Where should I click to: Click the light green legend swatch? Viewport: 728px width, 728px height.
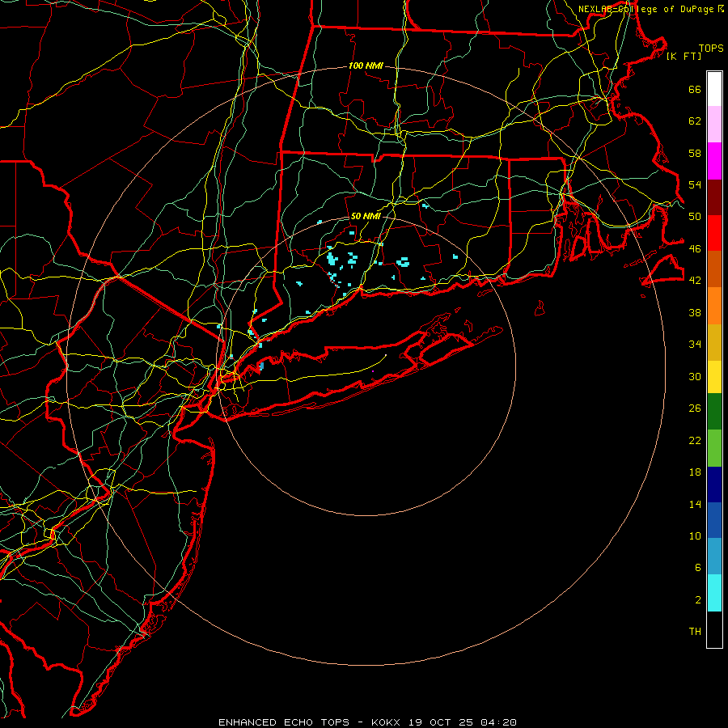[x=714, y=448]
